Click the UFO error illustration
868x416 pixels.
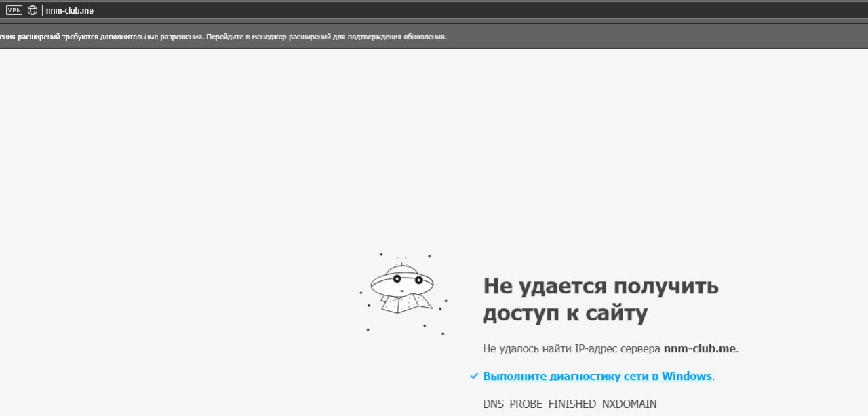[403, 295]
